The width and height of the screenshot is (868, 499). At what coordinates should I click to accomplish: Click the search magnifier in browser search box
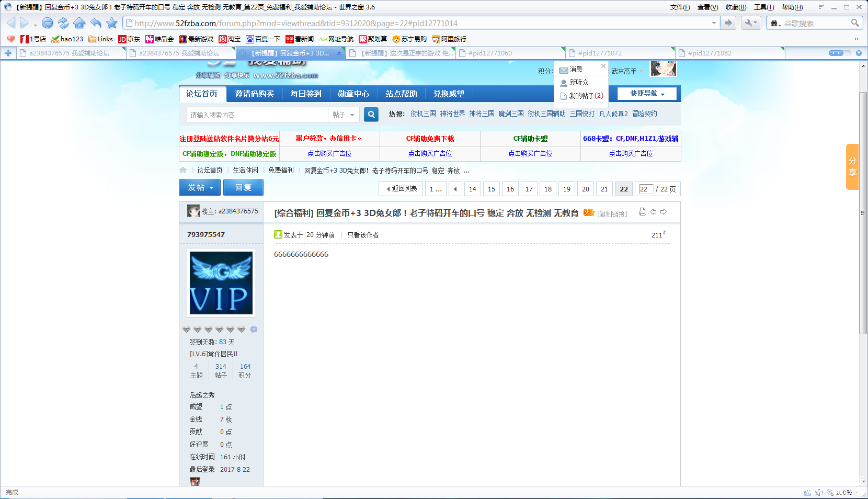coord(855,23)
